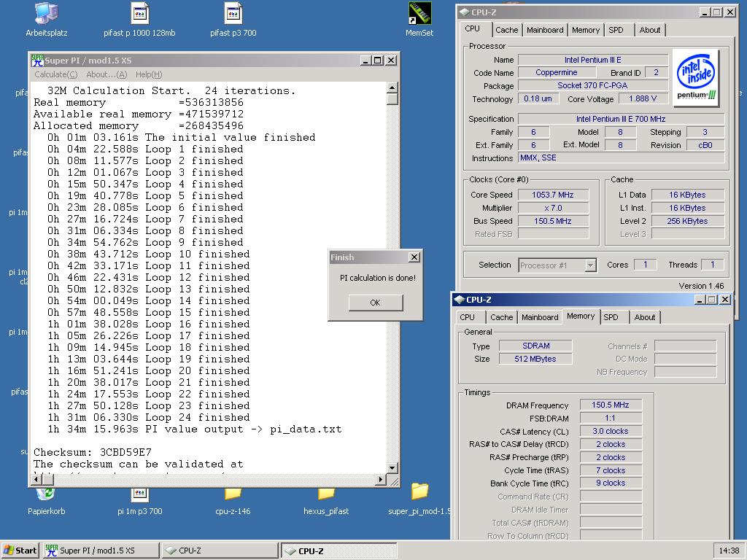Click the lower CPU-Z window title icon

[x=460, y=300]
